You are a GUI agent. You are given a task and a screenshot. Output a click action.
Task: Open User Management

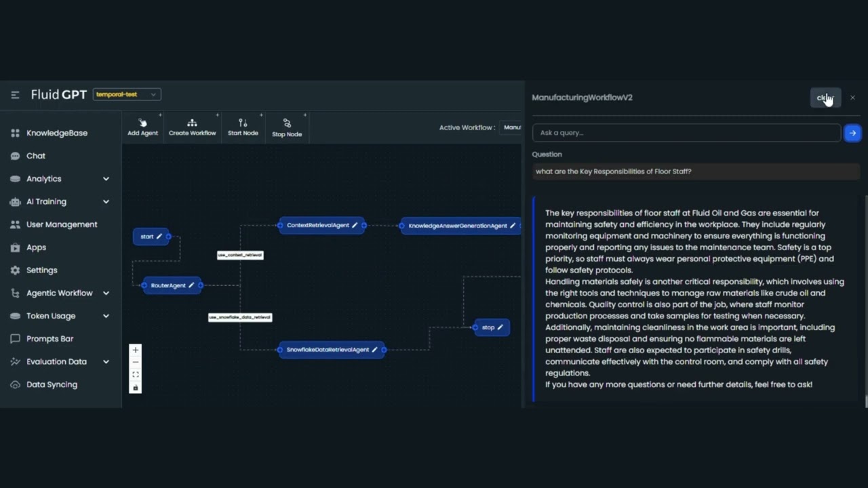[61, 224]
